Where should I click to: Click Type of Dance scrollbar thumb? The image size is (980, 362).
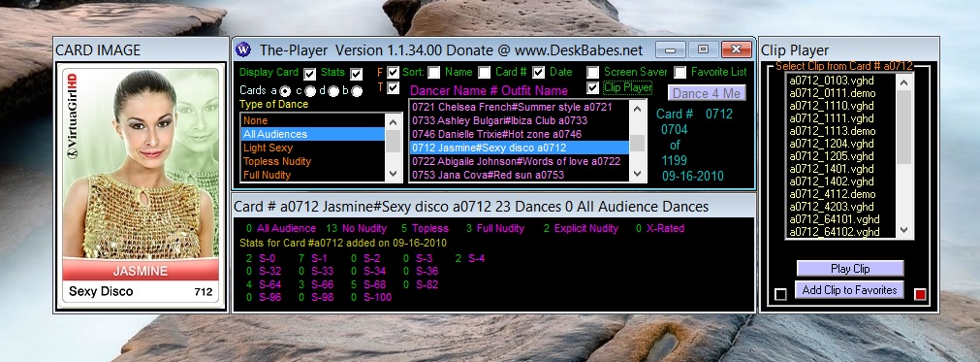coord(394,141)
